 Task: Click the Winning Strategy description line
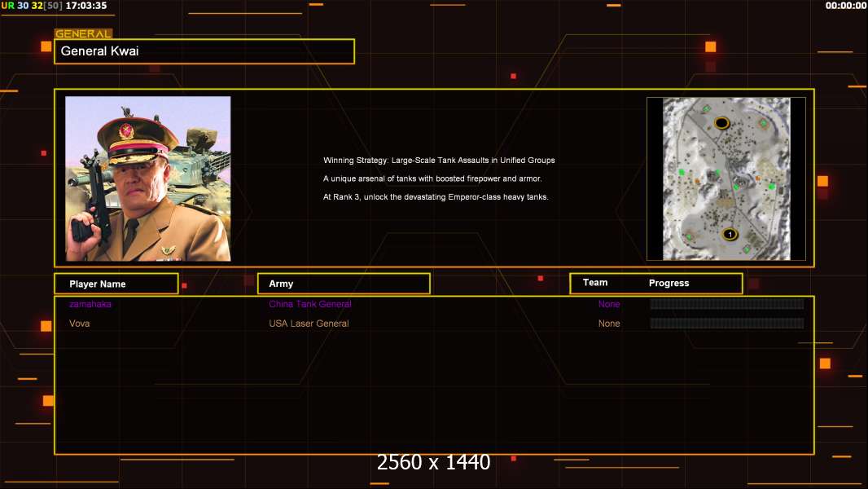pos(439,161)
